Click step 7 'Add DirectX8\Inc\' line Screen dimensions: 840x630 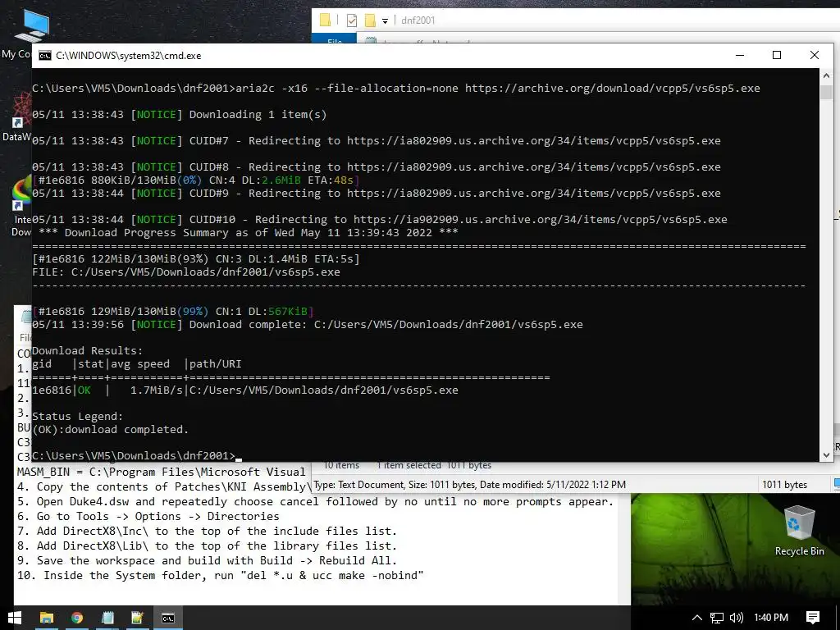click(207, 532)
